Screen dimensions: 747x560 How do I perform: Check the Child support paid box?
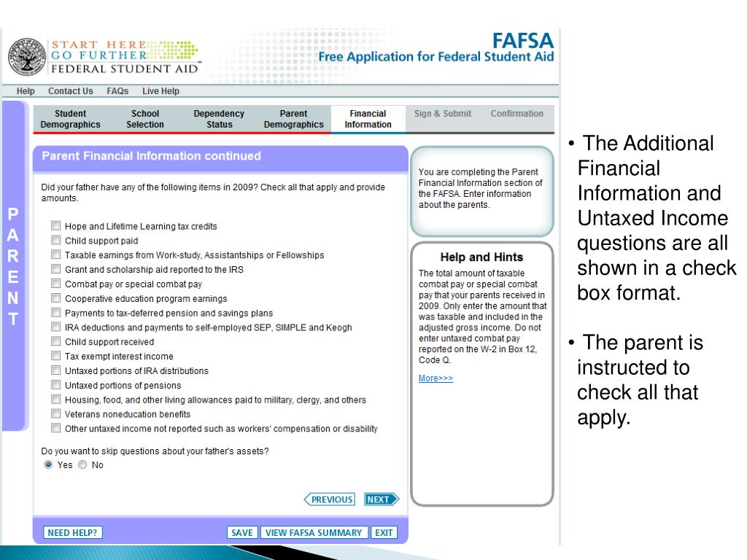[x=55, y=241]
